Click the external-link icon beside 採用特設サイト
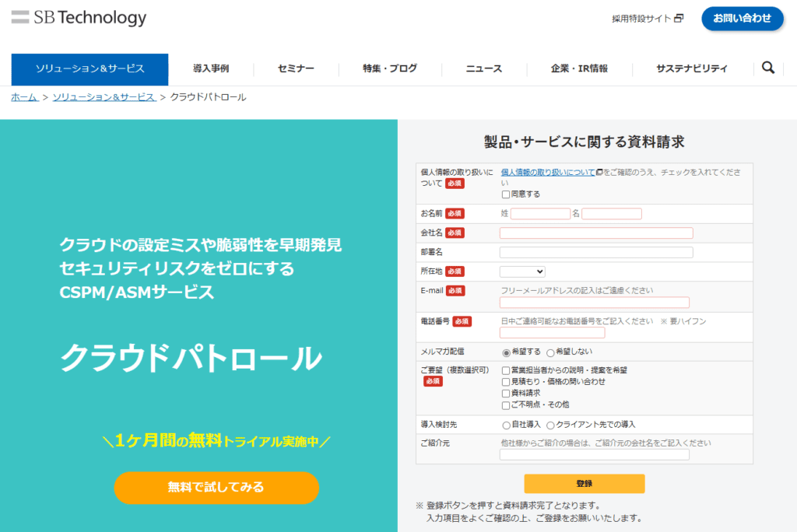The width and height of the screenshot is (797, 532). tap(679, 19)
